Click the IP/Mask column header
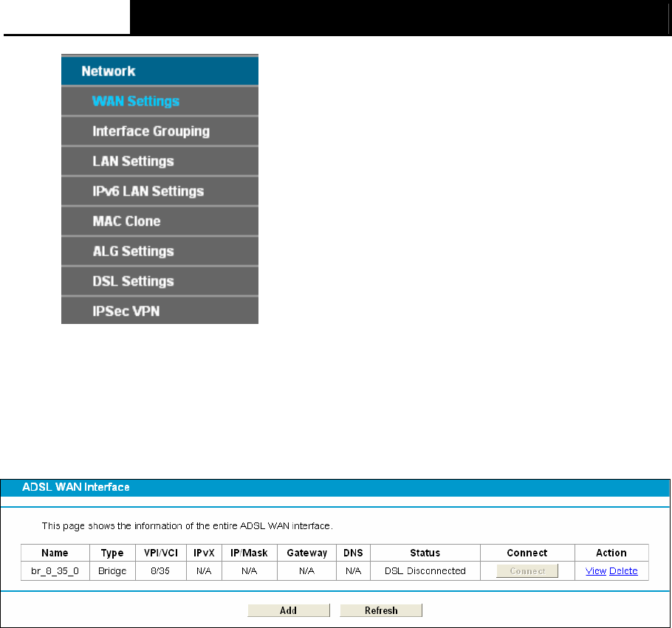 point(250,553)
